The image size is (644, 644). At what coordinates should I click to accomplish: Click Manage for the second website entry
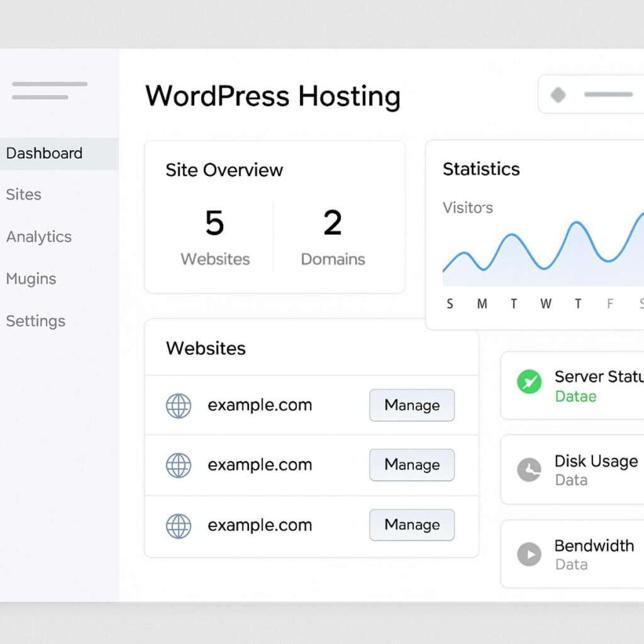pos(411,465)
